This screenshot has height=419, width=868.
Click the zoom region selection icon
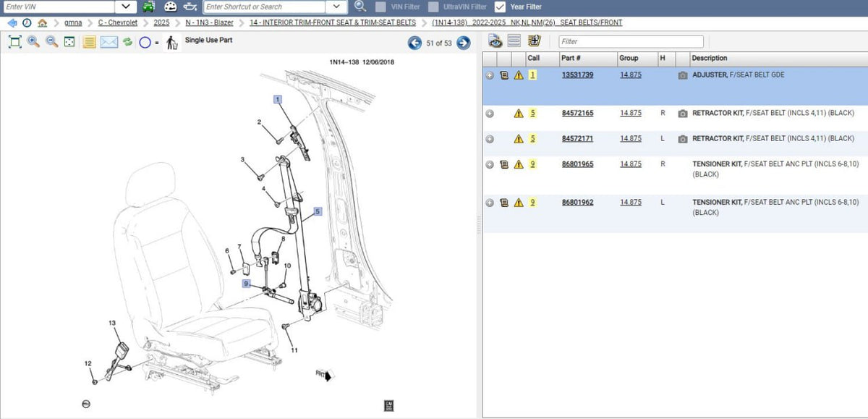coord(69,42)
